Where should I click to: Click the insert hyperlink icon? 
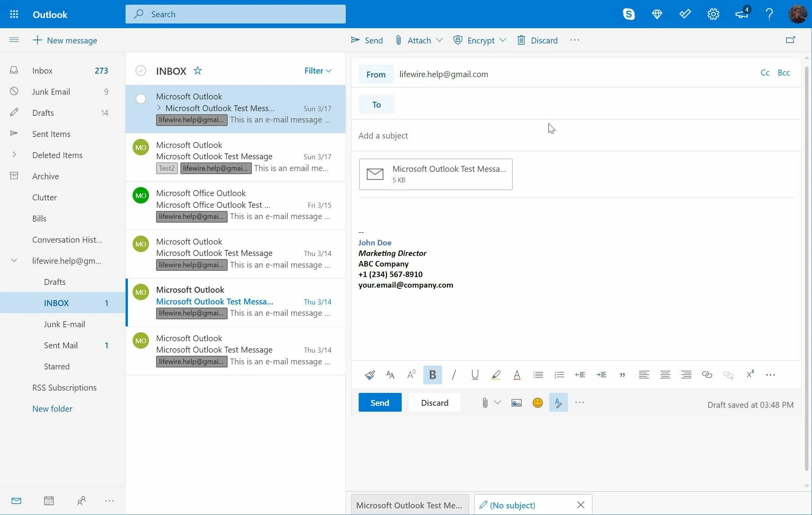[707, 375]
